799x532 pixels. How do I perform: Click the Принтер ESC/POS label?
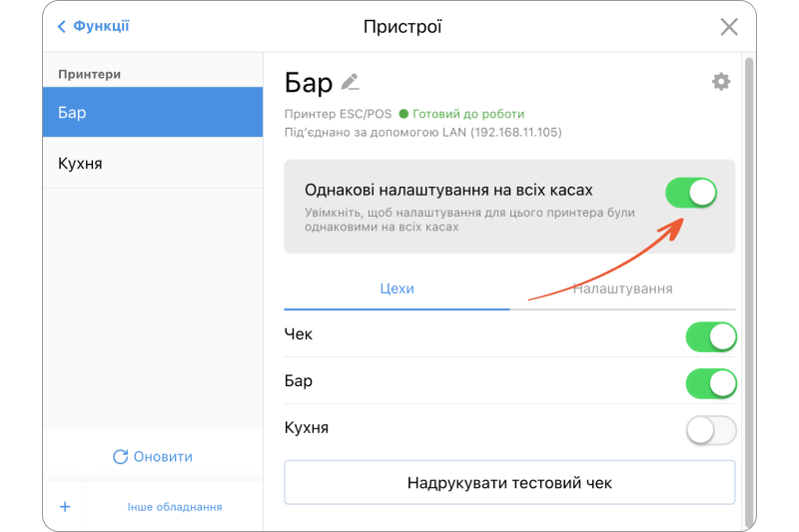[x=338, y=114]
